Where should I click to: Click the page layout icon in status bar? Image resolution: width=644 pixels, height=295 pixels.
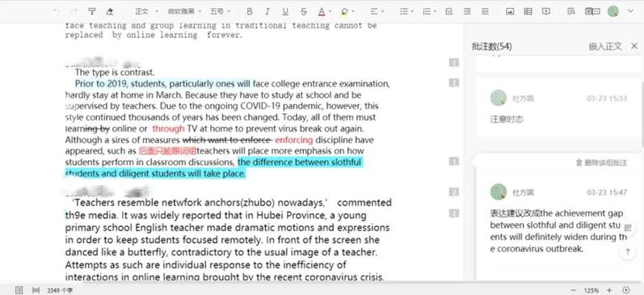click(19, 290)
